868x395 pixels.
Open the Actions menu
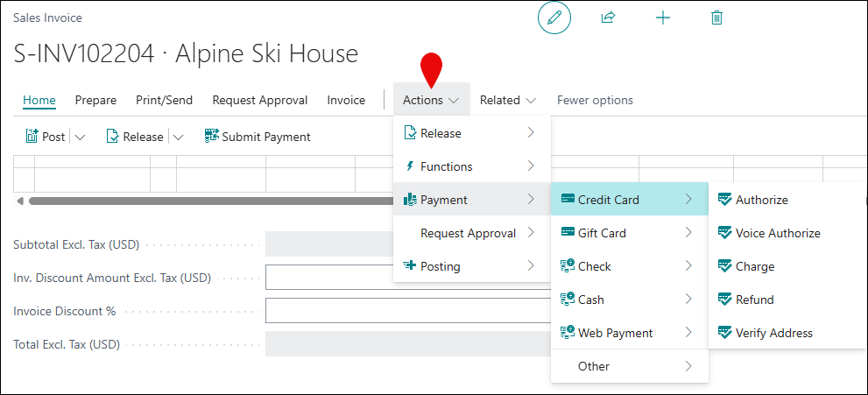point(431,100)
